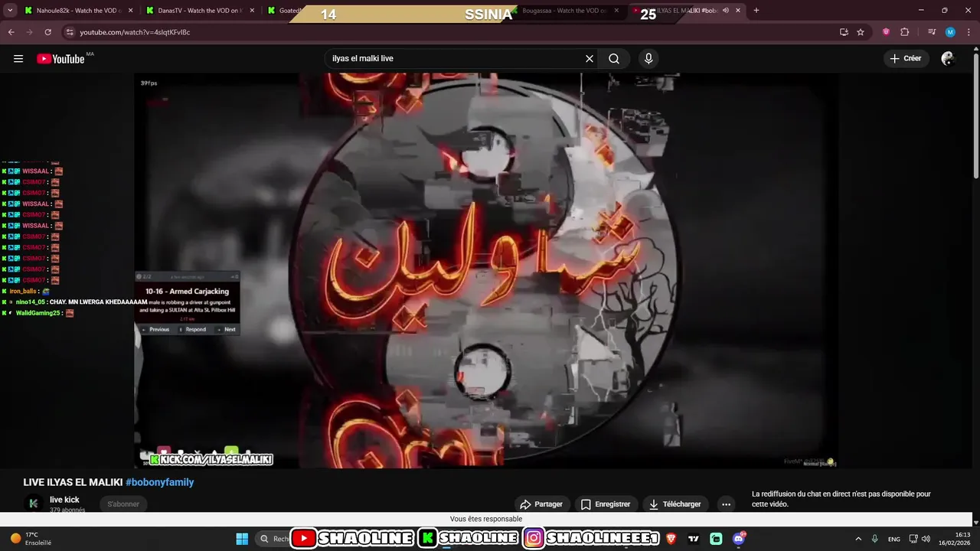This screenshot has width=980, height=551.
Task: Select the youtube.com address bar
Action: pyautogui.click(x=452, y=32)
